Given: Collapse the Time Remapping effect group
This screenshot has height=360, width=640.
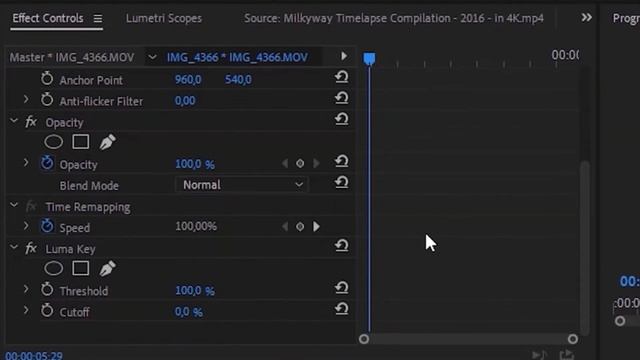Looking at the screenshot, I should pos(14,205).
